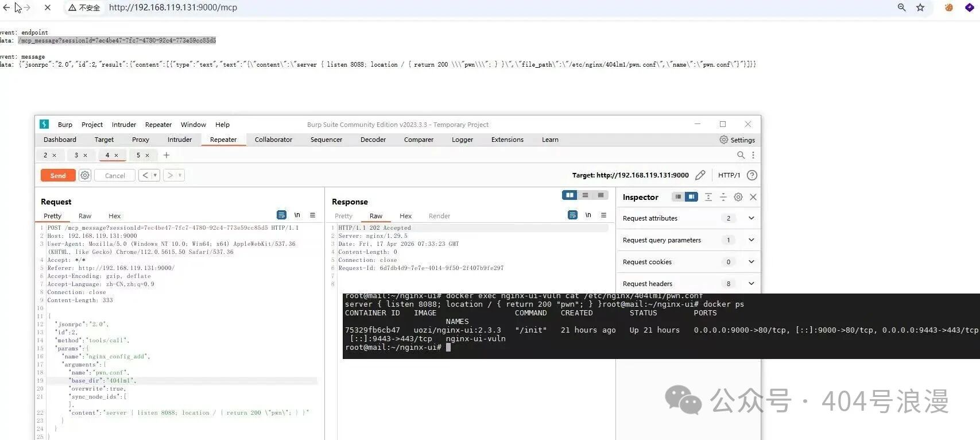Image resolution: width=980 pixels, height=440 pixels.
Task: Click the search icon in Repeater tab bar
Action: point(741,155)
